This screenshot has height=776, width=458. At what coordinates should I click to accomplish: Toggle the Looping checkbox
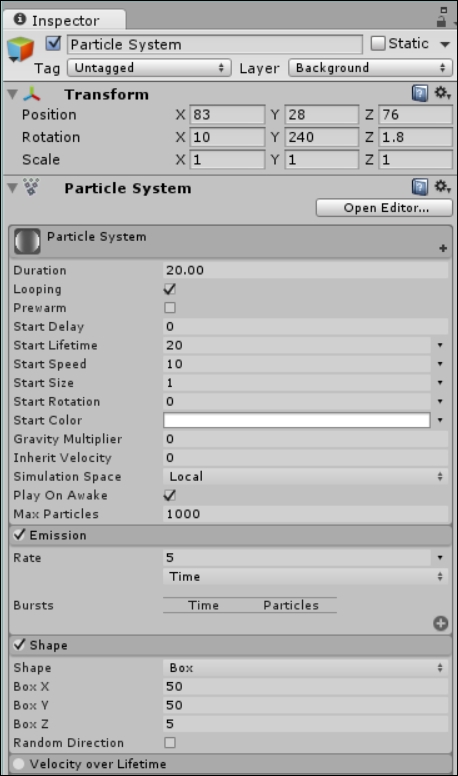tap(170, 289)
